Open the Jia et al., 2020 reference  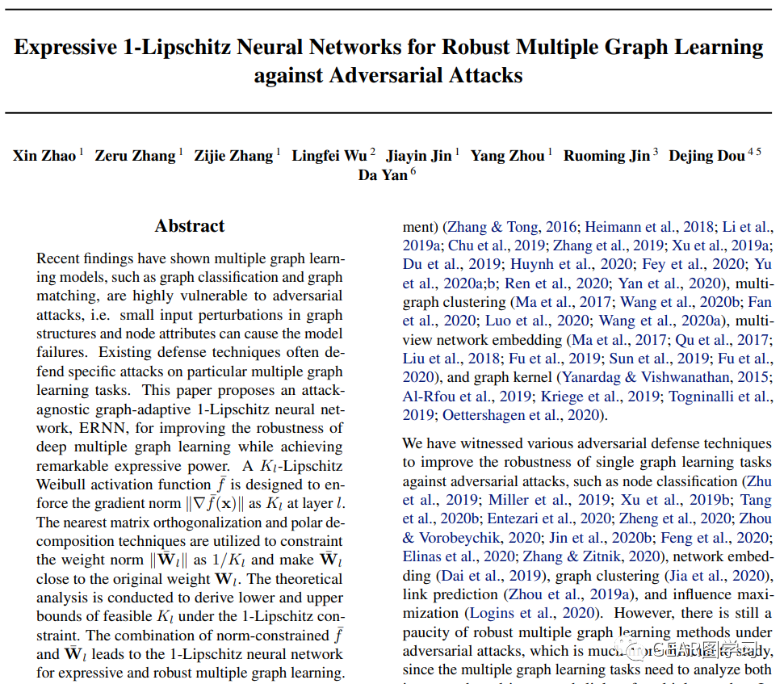click(x=717, y=576)
